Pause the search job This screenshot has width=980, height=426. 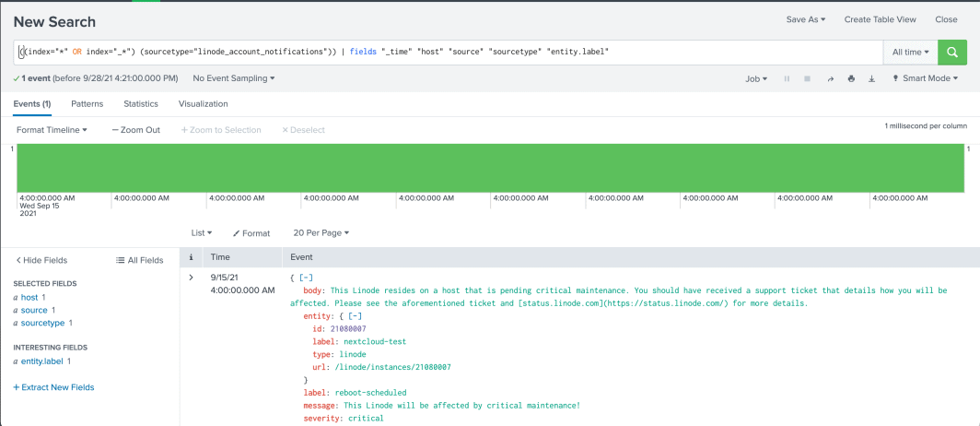point(787,79)
